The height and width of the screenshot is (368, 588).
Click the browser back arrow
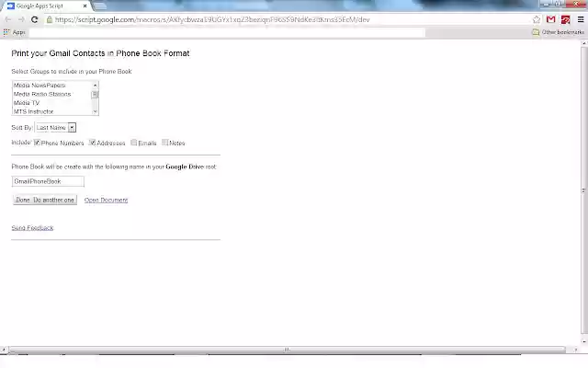pyautogui.click(x=8, y=19)
